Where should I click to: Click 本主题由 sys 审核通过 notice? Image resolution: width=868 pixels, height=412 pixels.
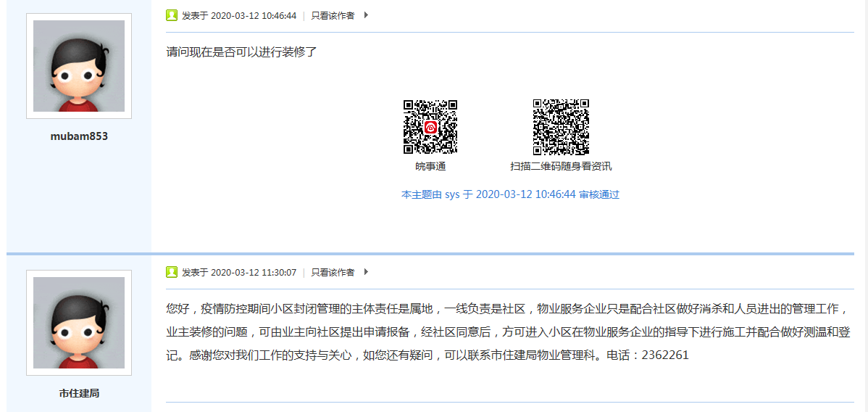510,194
